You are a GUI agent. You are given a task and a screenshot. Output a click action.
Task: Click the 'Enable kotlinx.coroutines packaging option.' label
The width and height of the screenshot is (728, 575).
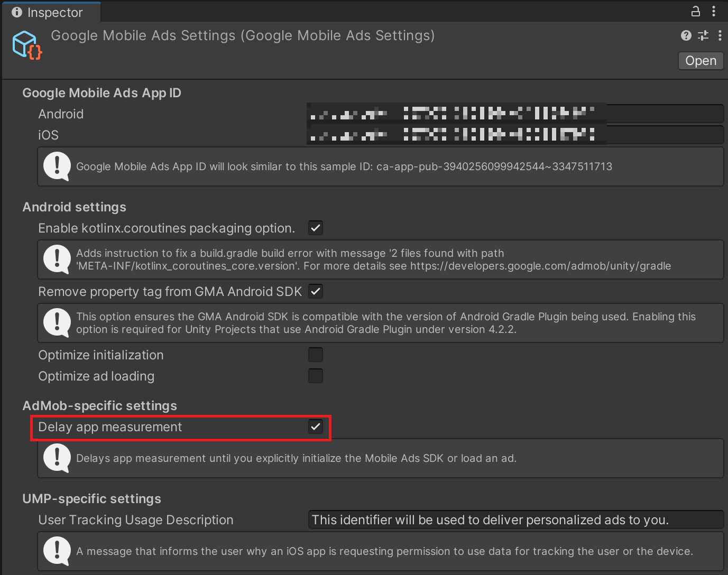click(167, 228)
